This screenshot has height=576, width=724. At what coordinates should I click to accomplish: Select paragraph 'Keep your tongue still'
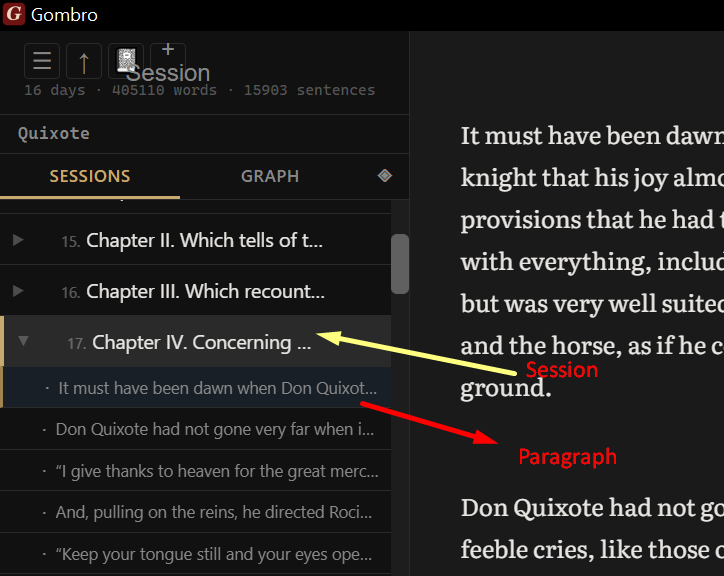pos(196,553)
